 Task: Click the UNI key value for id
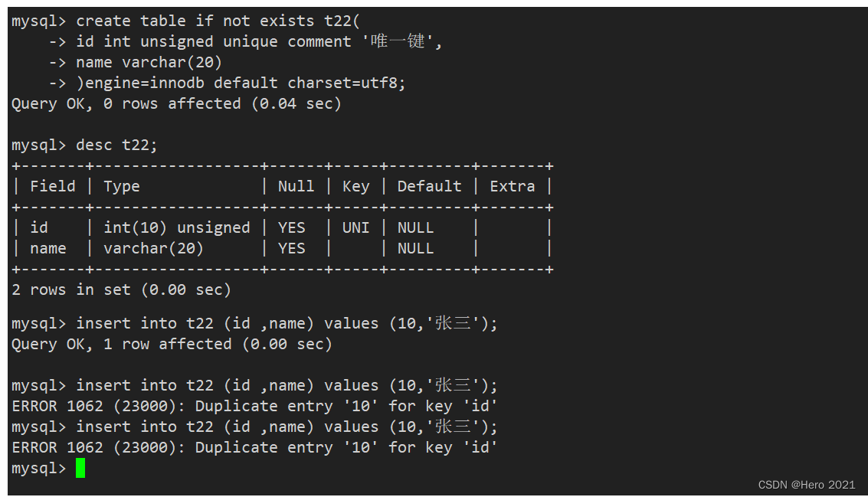point(355,227)
